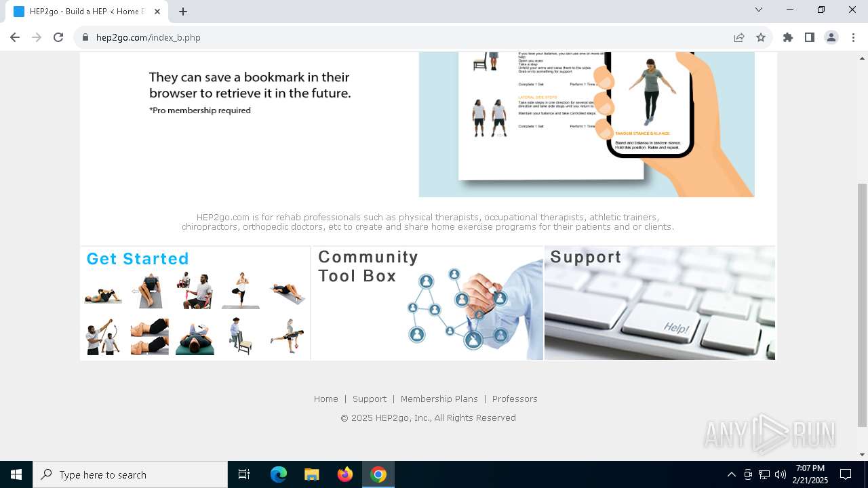The width and height of the screenshot is (868, 488).
Task: Open the volume speaker icon
Action: [781, 474]
